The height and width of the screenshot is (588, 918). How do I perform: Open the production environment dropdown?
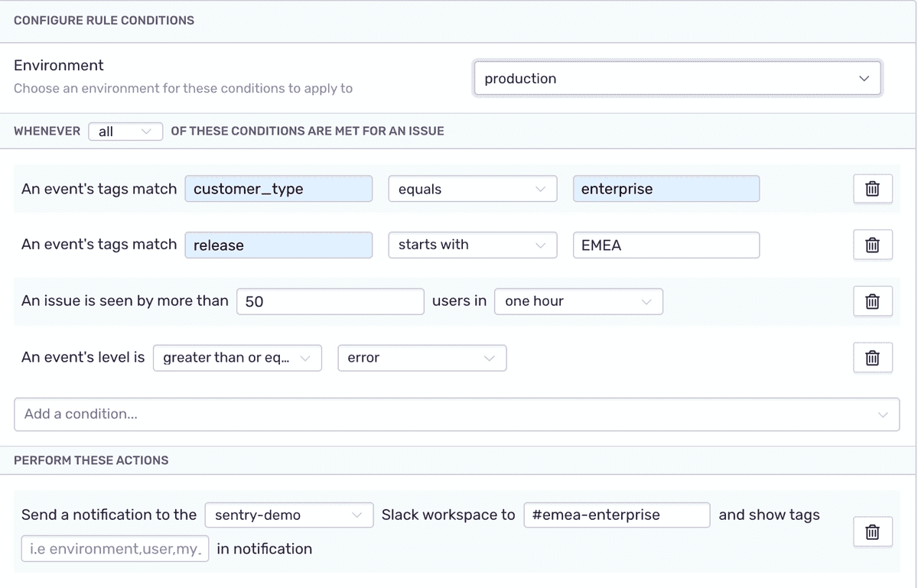click(678, 78)
